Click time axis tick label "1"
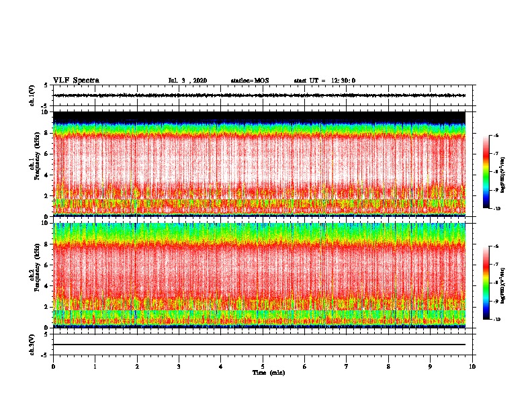 click(95, 367)
